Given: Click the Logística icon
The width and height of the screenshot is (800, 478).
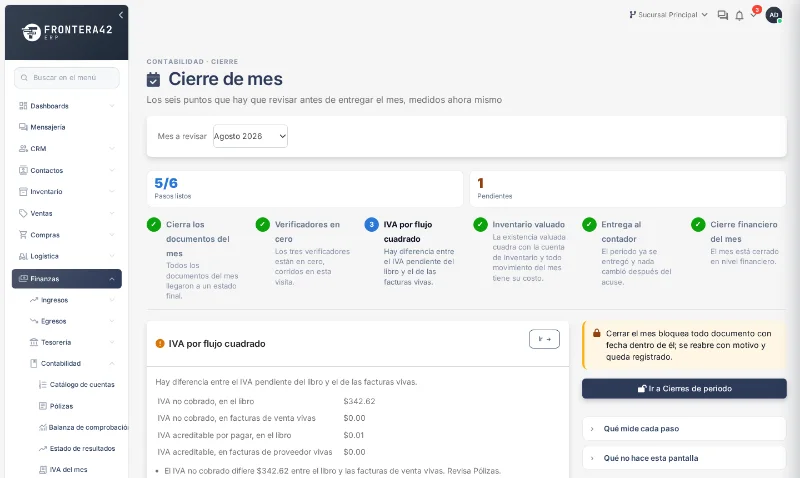Looking at the screenshot, I should [x=23, y=256].
